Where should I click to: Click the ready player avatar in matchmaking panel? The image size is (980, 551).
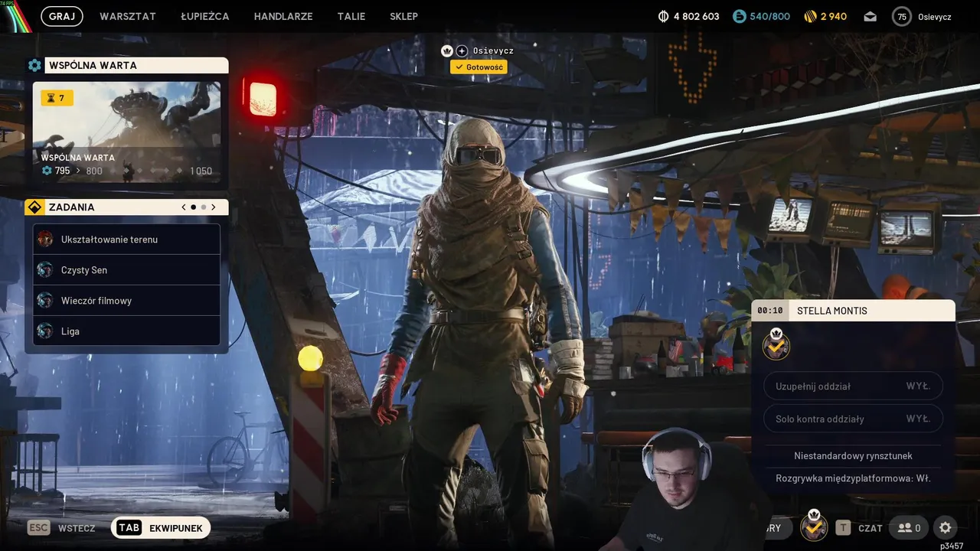tap(776, 344)
